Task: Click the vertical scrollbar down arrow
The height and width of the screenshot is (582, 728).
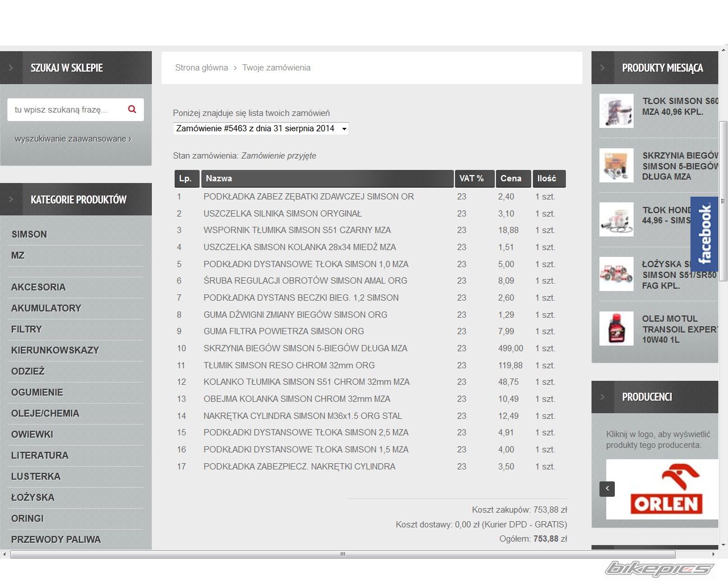Action: tap(723, 545)
